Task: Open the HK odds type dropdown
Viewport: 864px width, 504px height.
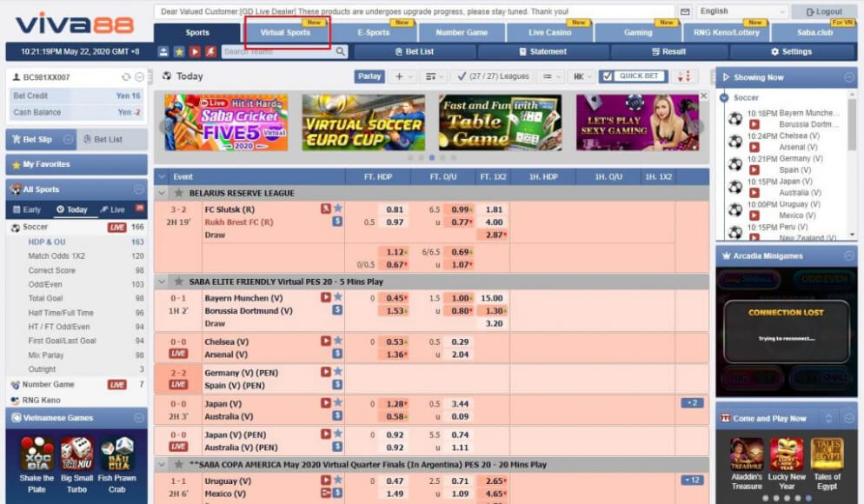Action: tap(579, 76)
